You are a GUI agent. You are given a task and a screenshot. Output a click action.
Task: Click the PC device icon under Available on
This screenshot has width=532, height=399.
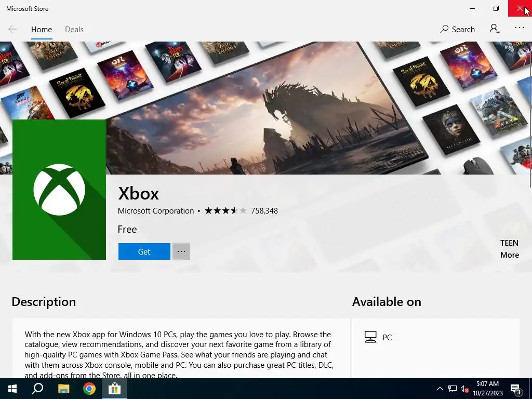click(370, 337)
